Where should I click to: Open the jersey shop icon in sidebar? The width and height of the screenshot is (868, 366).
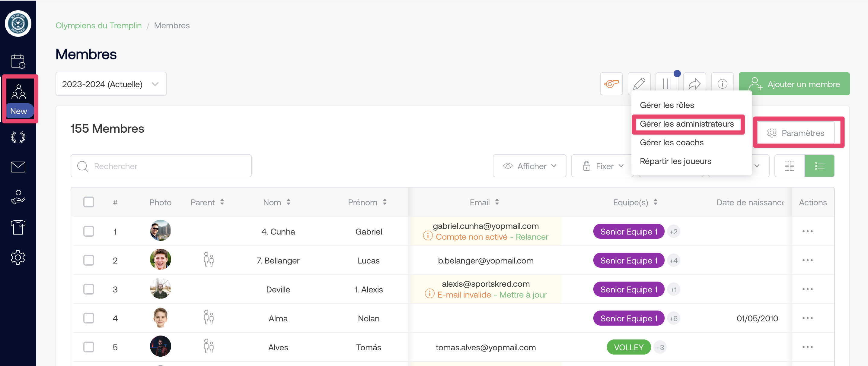pyautogui.click(x=18, y=227)
